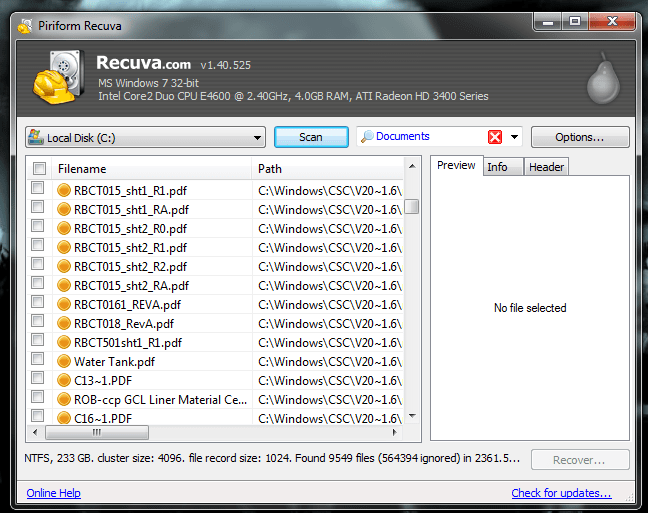Image resolution: width=648 pixels, height=513 pixels.
Task: Check the box for RBCT501sht1_R1.pdf
Action: click(38, 340)
